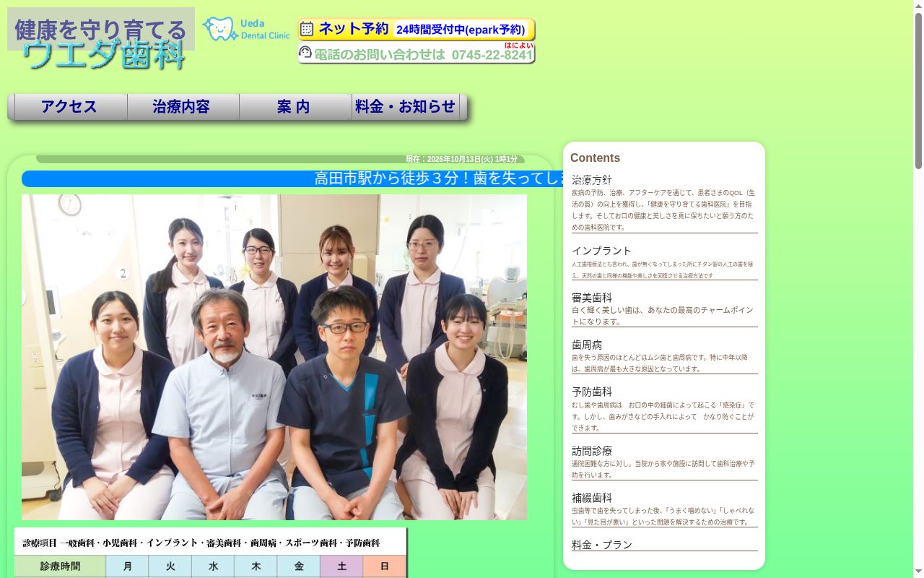Screen dimensions: 924x578
Task: Open the 料金・プラン contents link
Action: 602,545
